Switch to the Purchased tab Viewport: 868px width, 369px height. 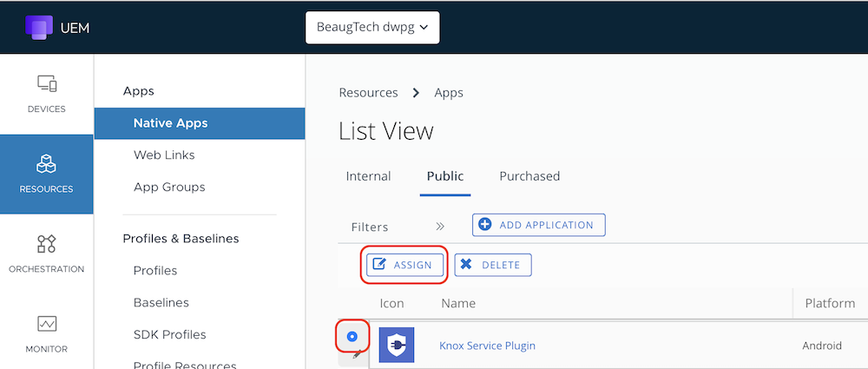coord(529,176)
